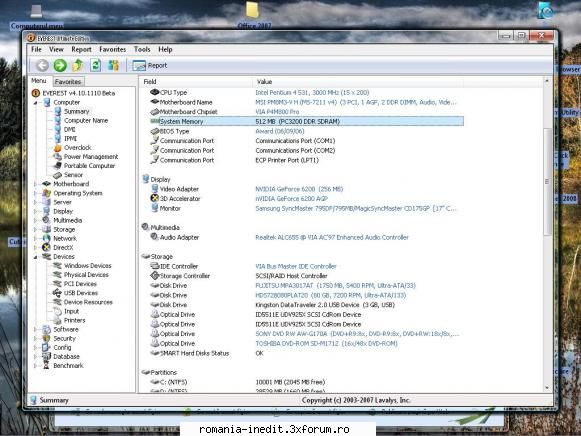Image resolution: width=581 pixels, height=436 pixels.
Task: Click the scrollbar up arrow
Action: (547, 80)
